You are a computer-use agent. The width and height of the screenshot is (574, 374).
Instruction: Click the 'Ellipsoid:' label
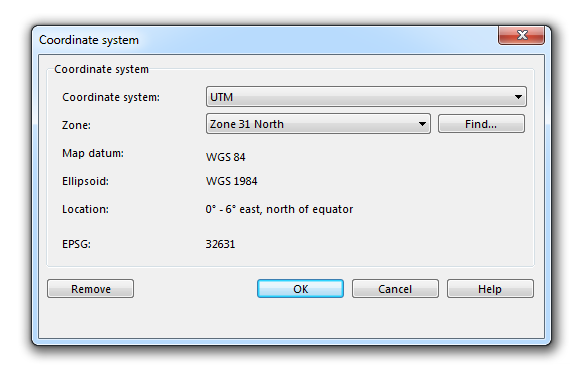[85, 181]
